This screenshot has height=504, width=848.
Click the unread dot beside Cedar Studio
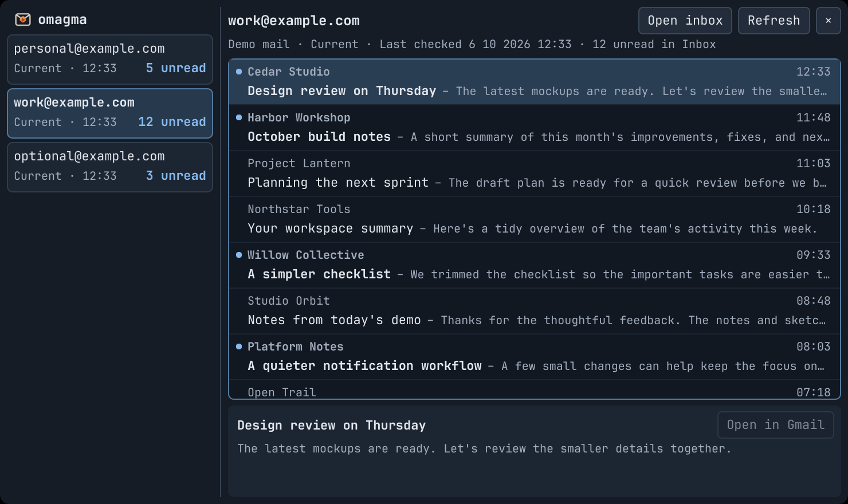coord(239,72)
